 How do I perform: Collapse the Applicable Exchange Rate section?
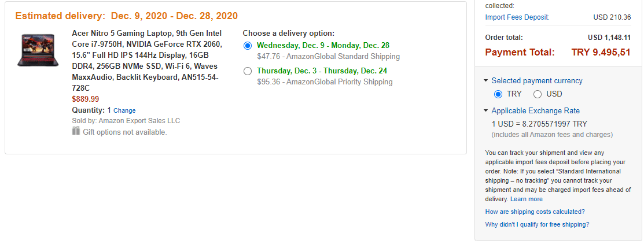click(x=487, y=111)
